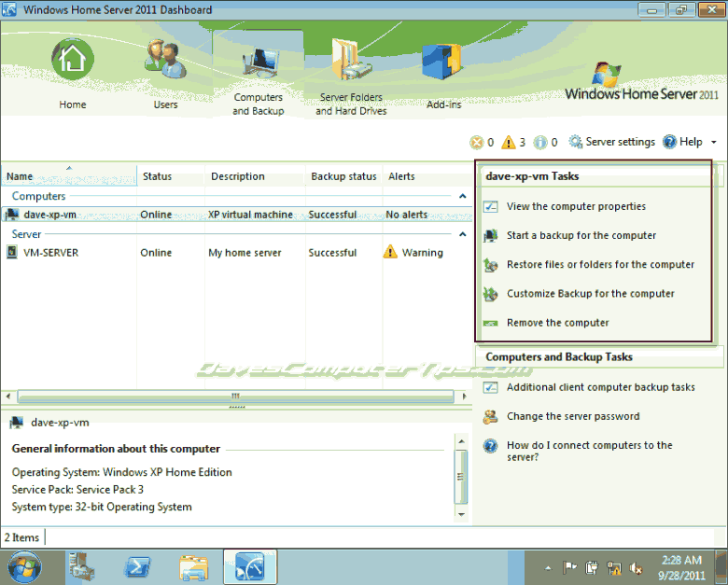Click the Restore files icon
Image resolution: width=728 pixels, height=585 pixels.
tap(491, 265)
